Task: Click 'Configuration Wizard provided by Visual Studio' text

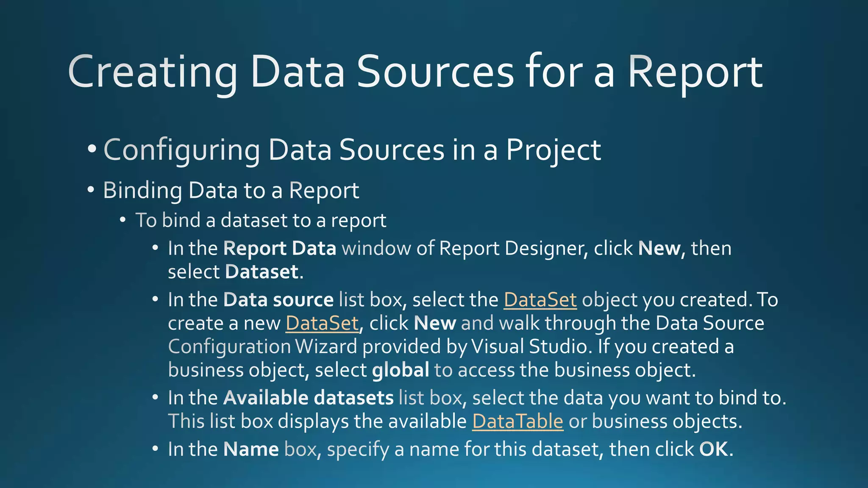Action: click(x=377, y=347)
